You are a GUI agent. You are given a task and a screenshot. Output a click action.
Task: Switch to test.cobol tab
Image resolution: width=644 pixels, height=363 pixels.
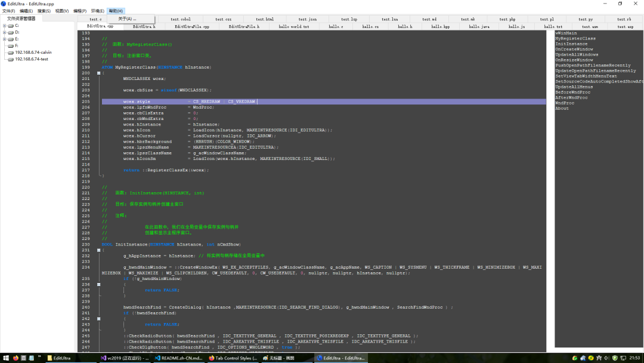tap(181, 19)
